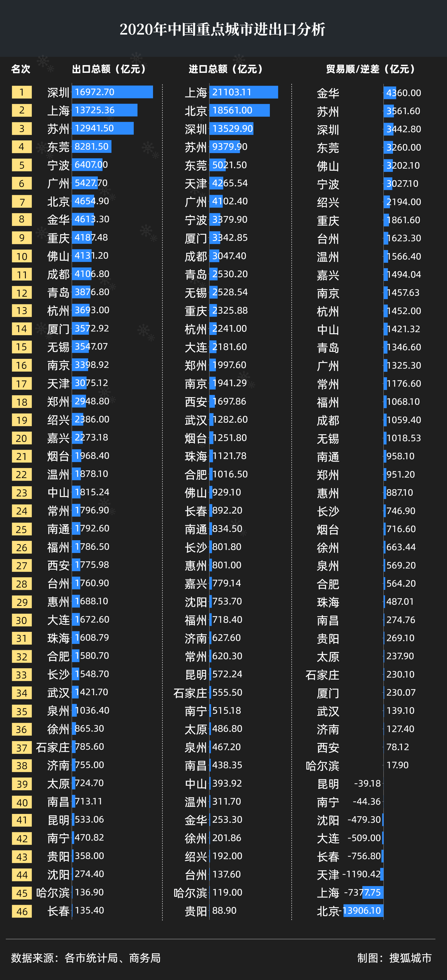Select the rank badge numbered 1

(22, 92)
